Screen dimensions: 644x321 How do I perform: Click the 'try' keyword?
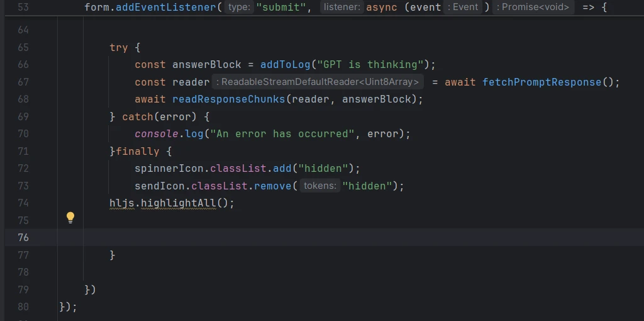(x=118, y=48)
